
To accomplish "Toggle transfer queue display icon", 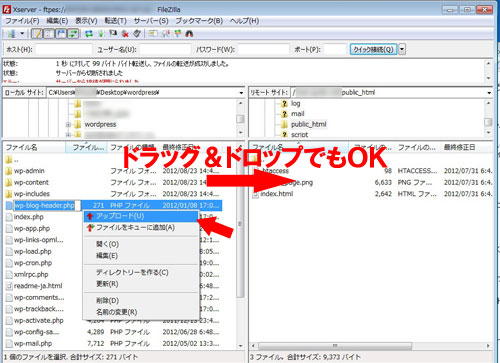I will [73, 34].
